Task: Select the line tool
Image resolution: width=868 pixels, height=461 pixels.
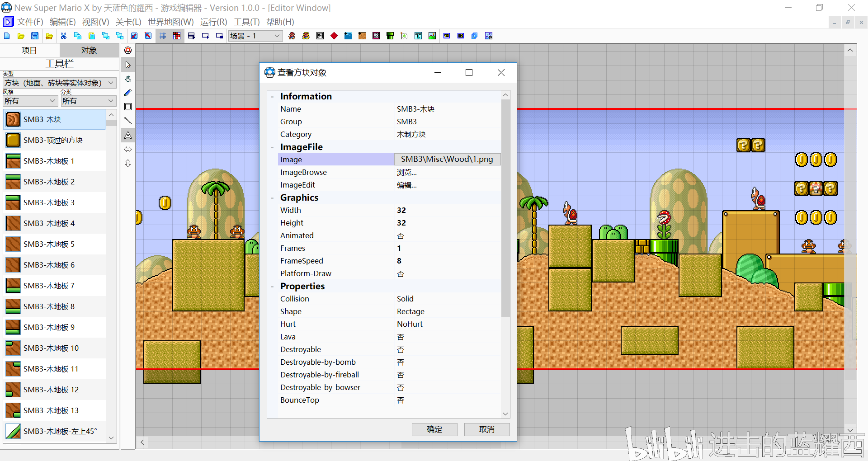Action: 128,121
